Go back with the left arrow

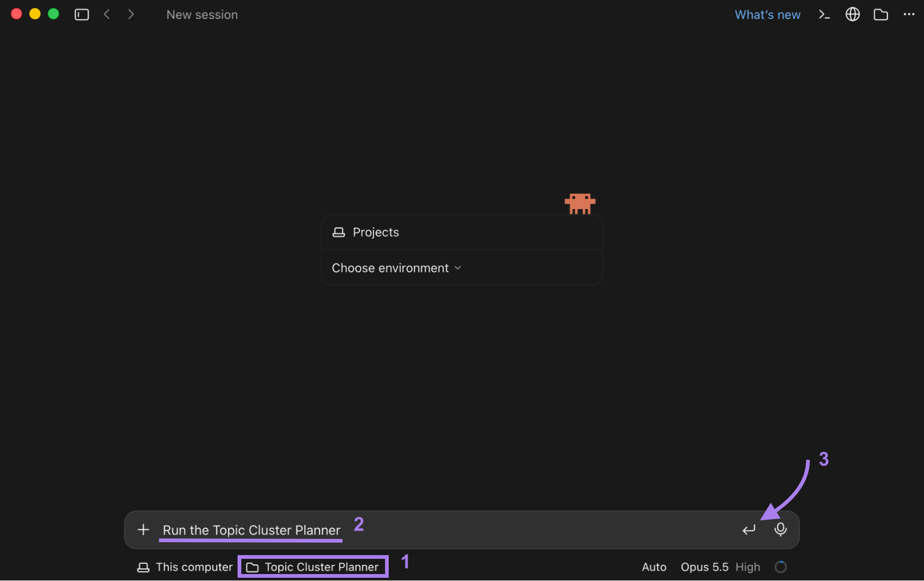point(107,15)
